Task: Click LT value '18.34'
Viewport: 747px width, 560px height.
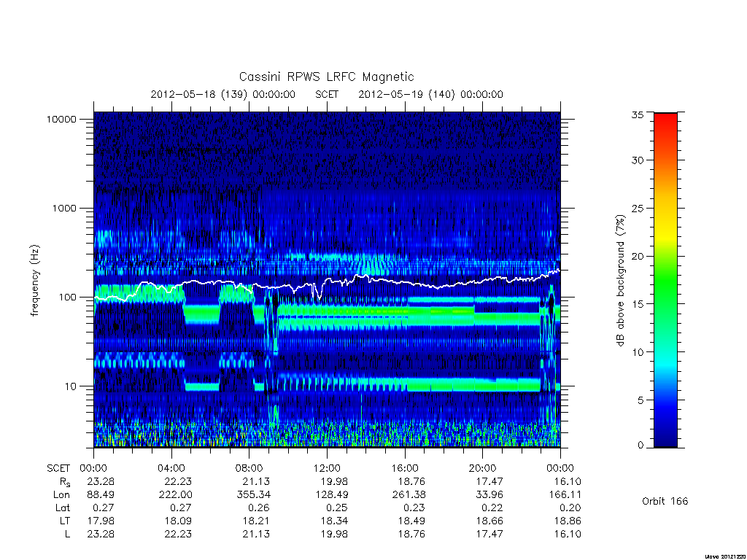Action: coord(334,521)
